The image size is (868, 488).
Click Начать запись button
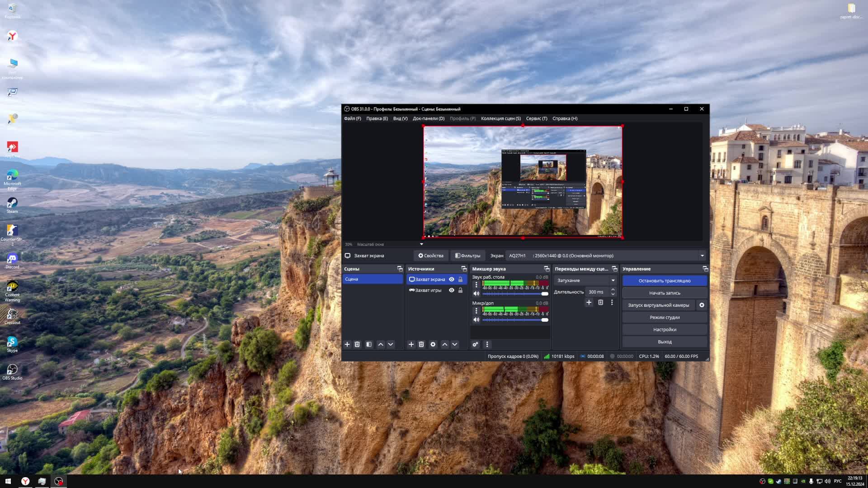[665, 293]
